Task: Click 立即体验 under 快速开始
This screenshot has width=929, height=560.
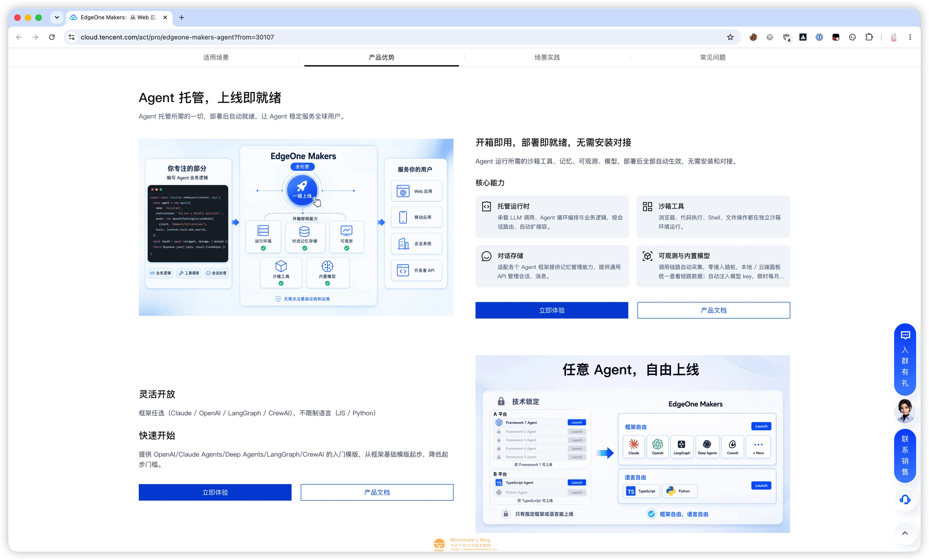Action: (x=215, y=492)
